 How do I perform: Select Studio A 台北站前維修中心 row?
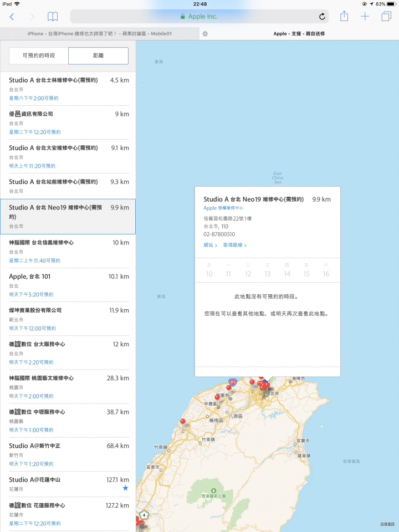68,186
